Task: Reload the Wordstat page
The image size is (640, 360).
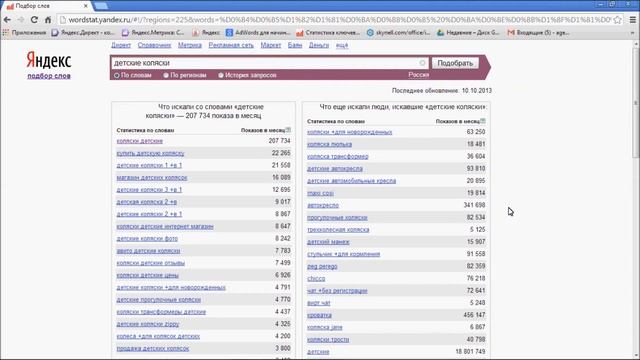Action: point(34,20)
